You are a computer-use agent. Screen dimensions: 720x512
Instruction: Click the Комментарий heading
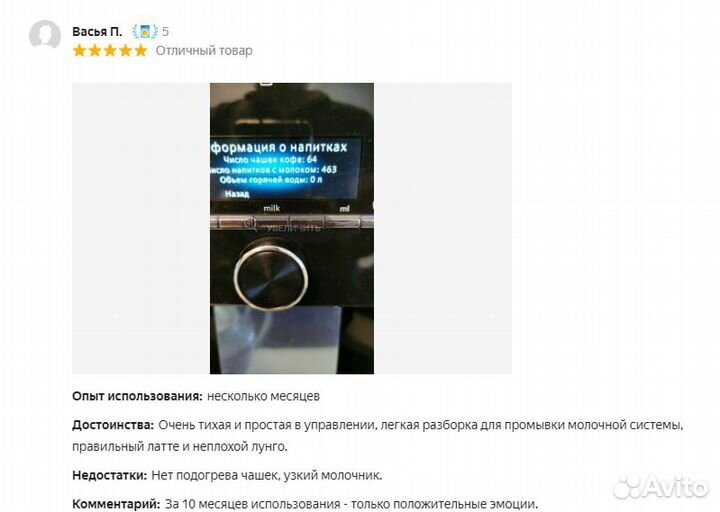coord(116,504)
